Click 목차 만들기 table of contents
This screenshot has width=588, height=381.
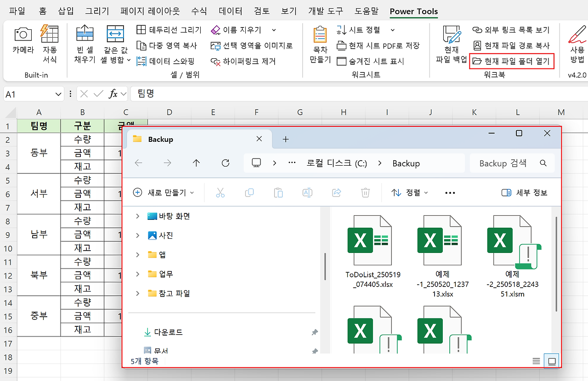[320, 44]
